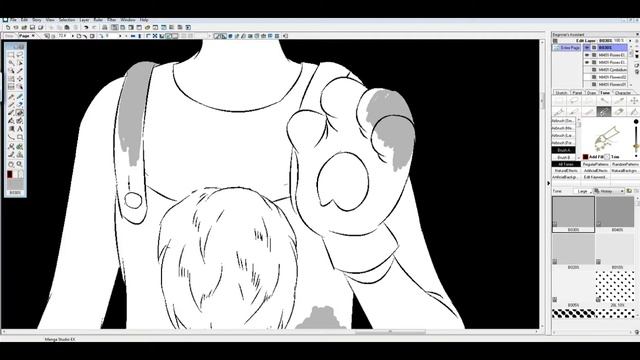
Task: Switch to the Sketch tab
Action: click(x=562, y=93)
